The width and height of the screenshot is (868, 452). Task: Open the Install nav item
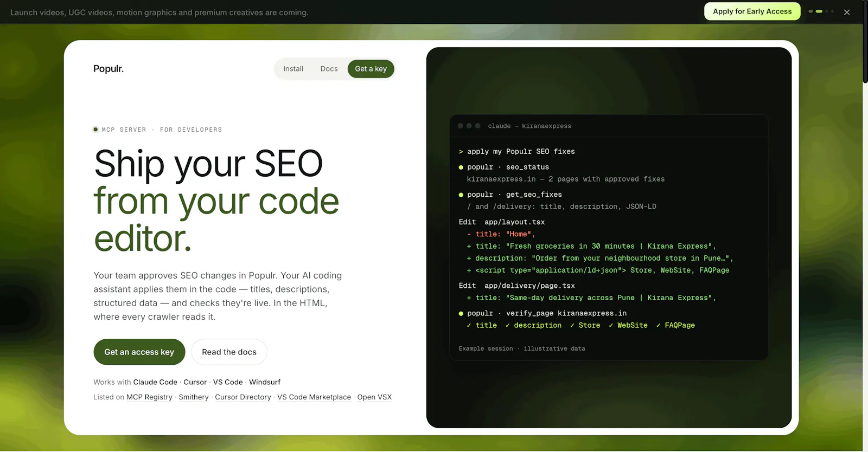point(293,69)
